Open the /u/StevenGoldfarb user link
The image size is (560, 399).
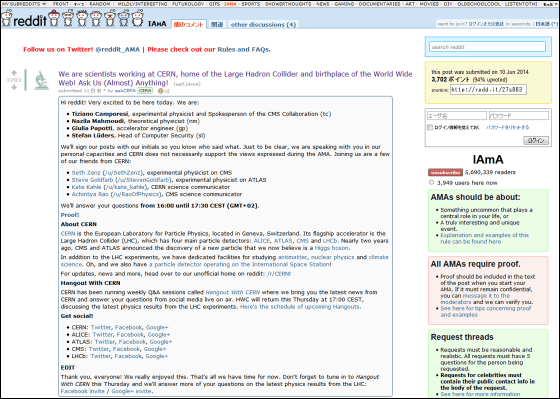(144, 180)
